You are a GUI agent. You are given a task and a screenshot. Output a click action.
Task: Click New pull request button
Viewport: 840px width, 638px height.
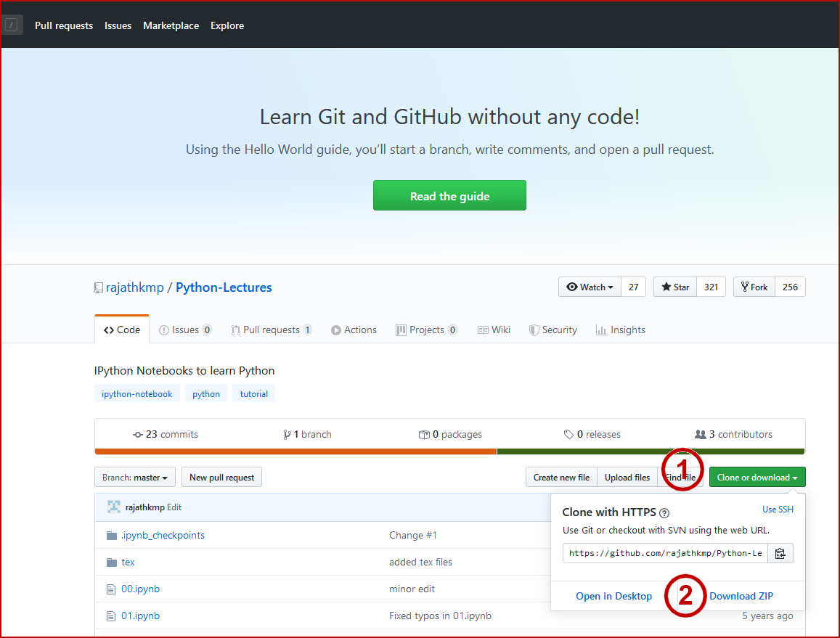pyautogui.click(x=221, y=478)
